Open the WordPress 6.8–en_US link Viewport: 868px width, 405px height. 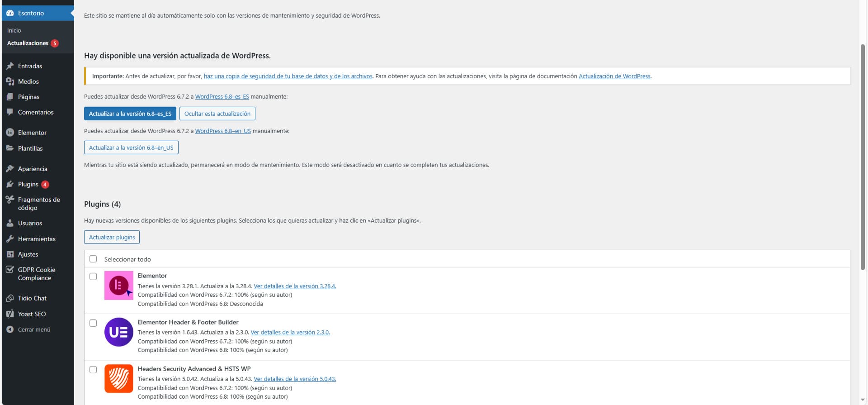(223, 131)
